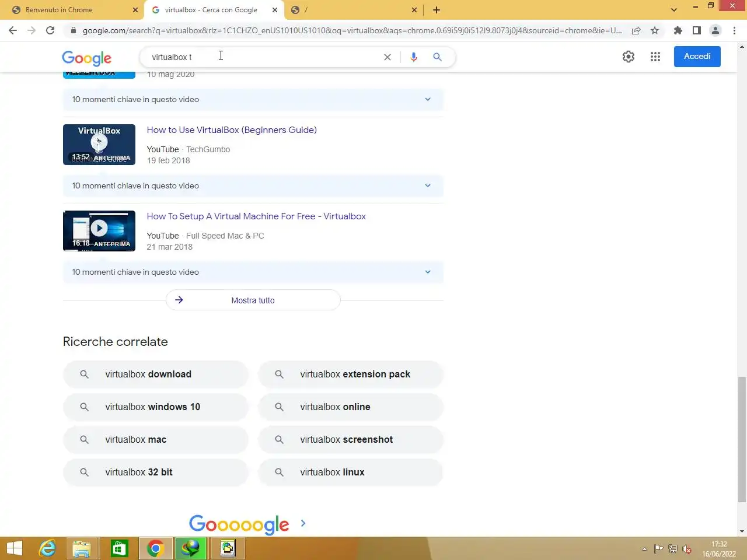The width and height of the screenshot is (747, 560).
Task: Start voice search with the microphone
Action: [414, 57]
